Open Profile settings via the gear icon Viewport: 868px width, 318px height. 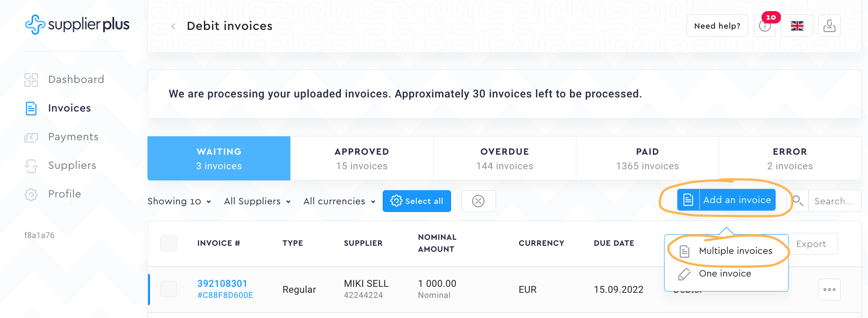(31, 194)
